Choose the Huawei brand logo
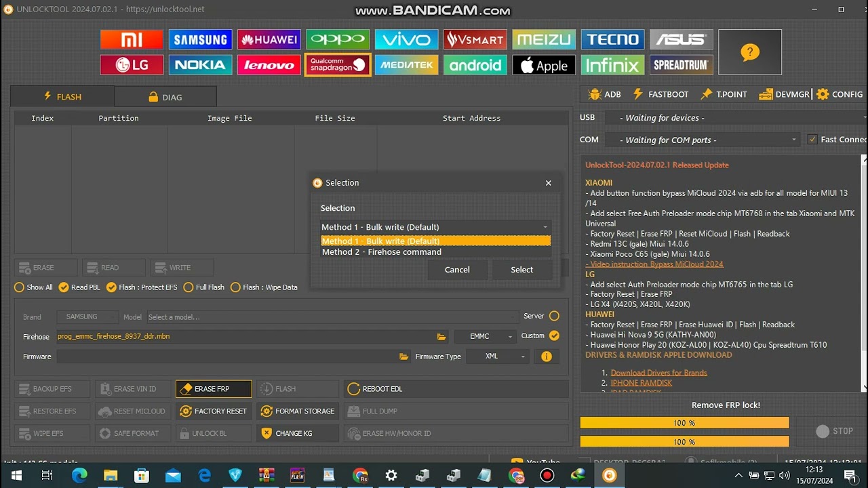The image size is (868, 488). pos(269,39)
